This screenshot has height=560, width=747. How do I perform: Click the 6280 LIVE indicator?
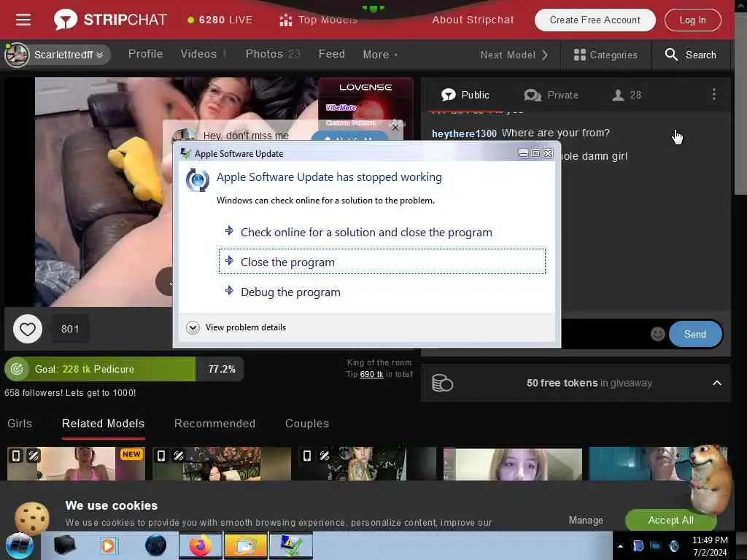point(220,20)
